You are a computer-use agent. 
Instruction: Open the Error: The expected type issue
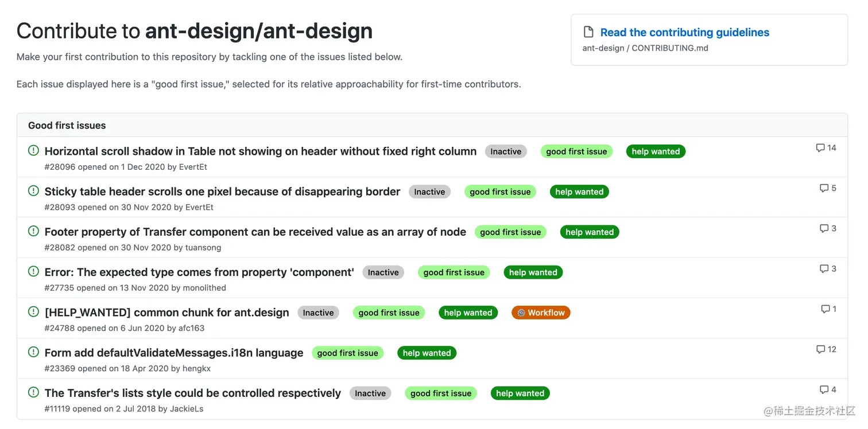(199, 272)
